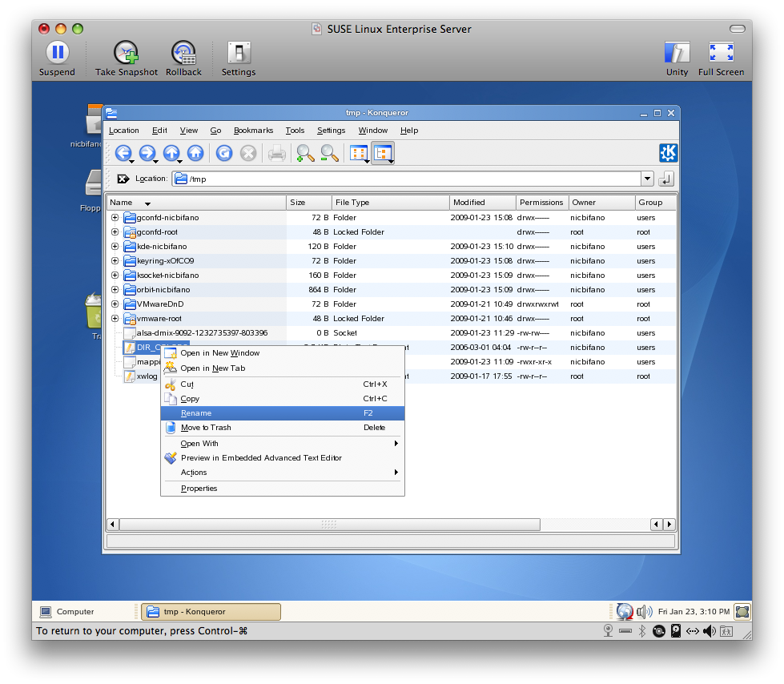
Task: Click the sound speaker icon in VM status bar
Action: (710, 631)
